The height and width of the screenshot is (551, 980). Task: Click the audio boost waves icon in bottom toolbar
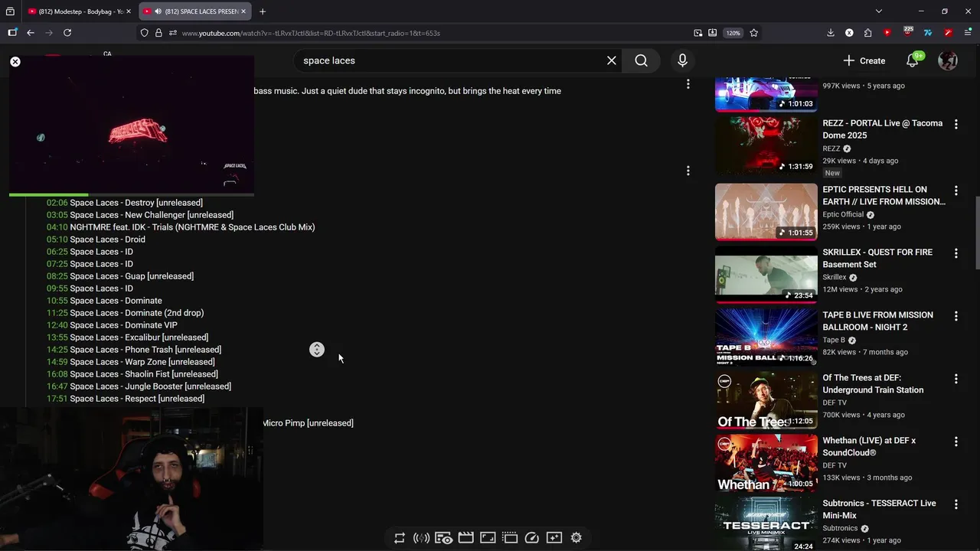coord(421,538)
